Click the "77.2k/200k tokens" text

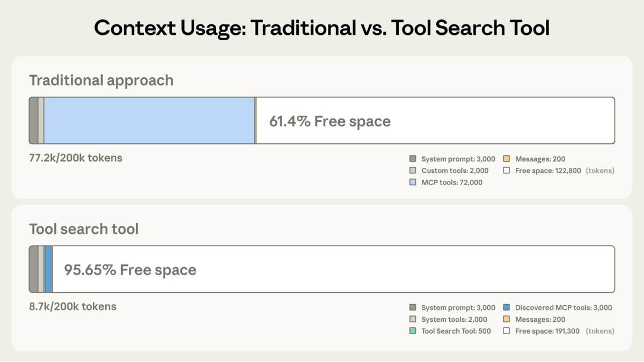(x=76, y=158)
